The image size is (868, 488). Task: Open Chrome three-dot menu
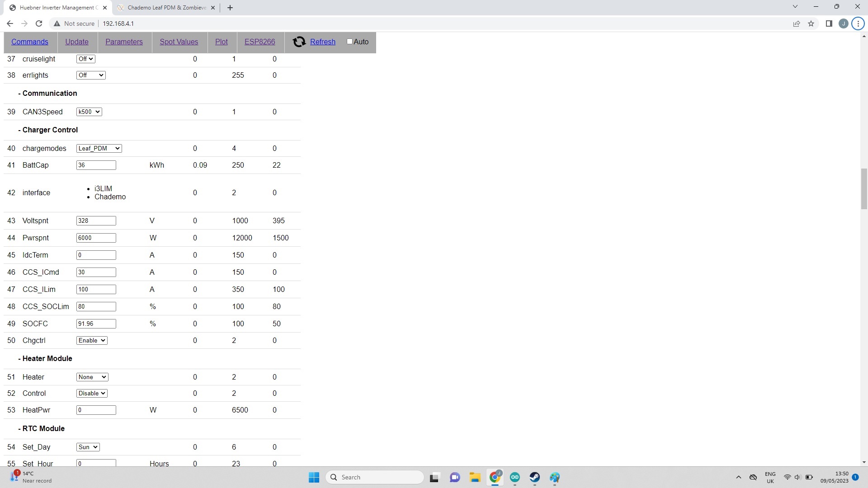pos(858,23)
